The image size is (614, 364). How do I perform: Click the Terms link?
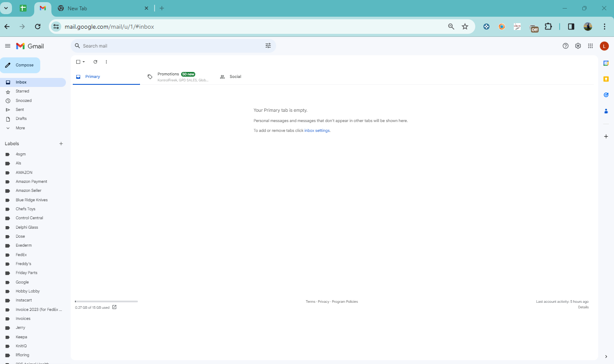pyautogui.click(x=310, y=302)
